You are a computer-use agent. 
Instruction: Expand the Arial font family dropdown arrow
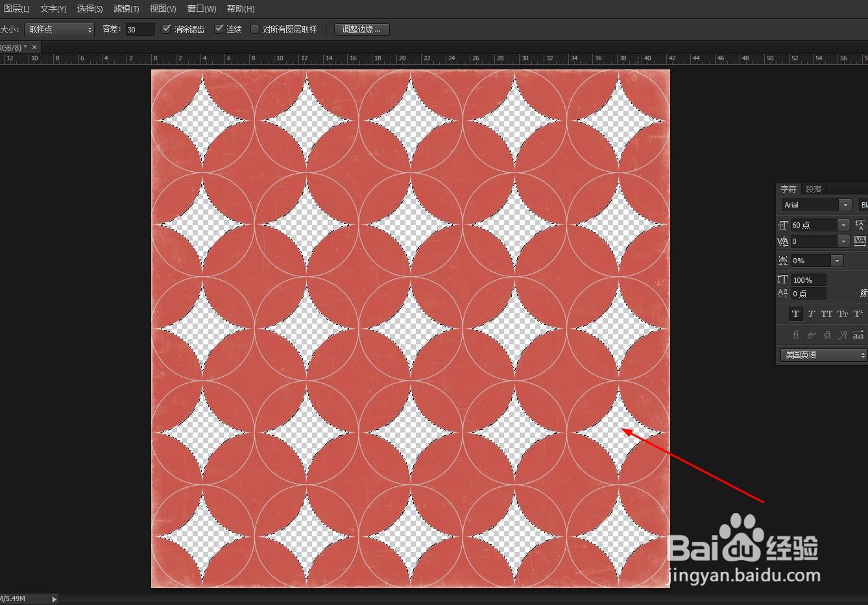[x=845, y=205]
